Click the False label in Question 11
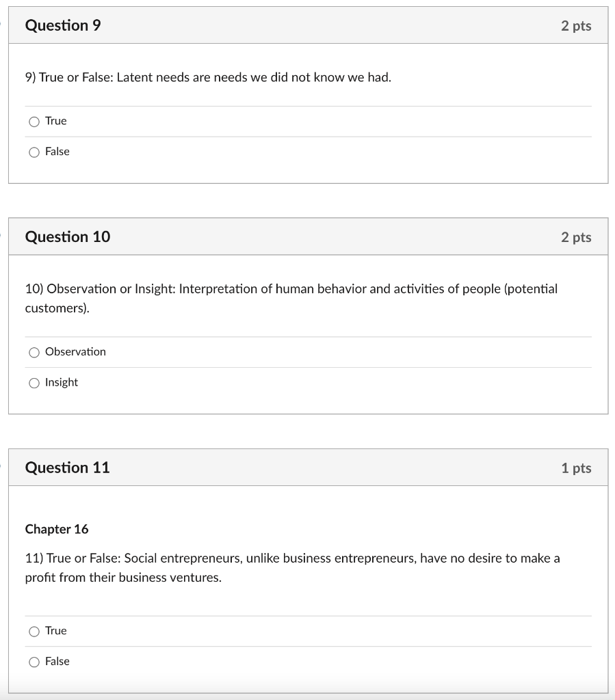Viewport: 615px width, 700px height. [57, 662]
